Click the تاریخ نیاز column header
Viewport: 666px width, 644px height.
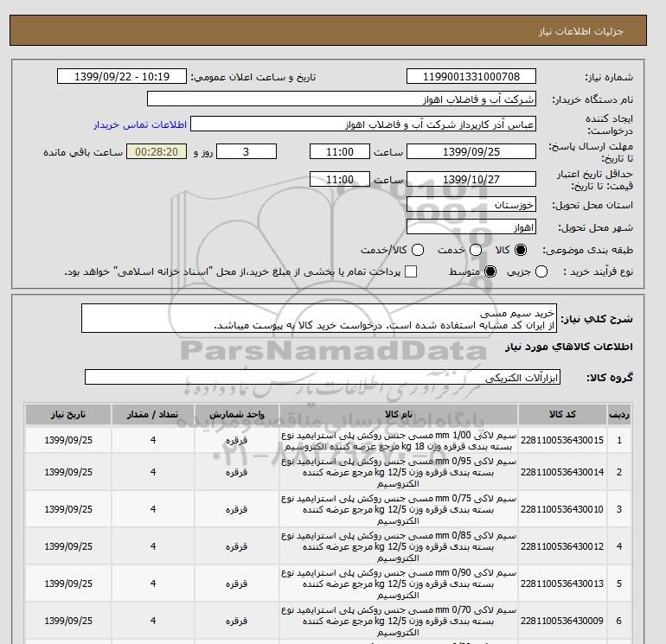[68, 414]
